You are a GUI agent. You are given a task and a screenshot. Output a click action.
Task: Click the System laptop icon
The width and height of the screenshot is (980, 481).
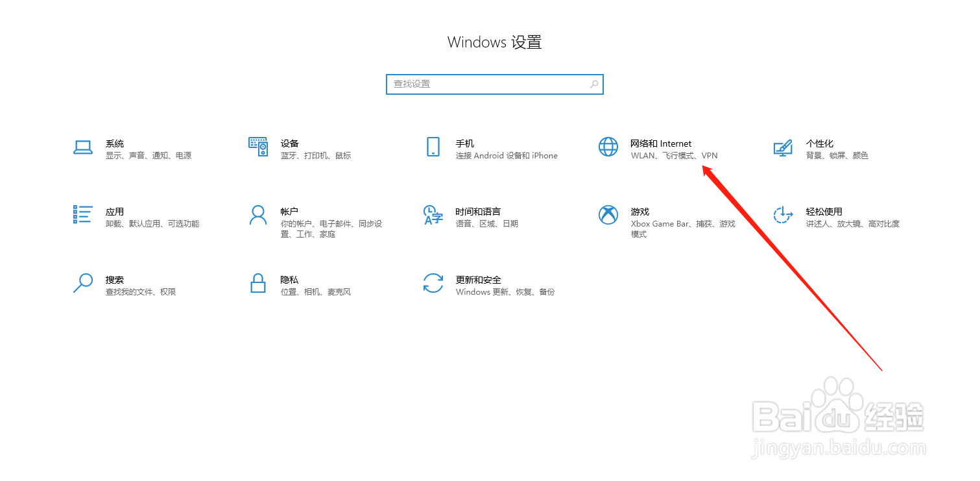coord(82,147)
